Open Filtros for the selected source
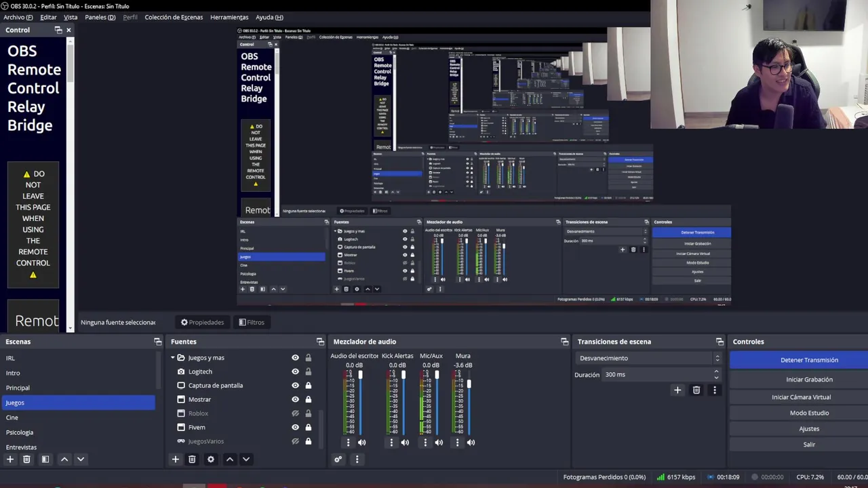 coord(252,323)
